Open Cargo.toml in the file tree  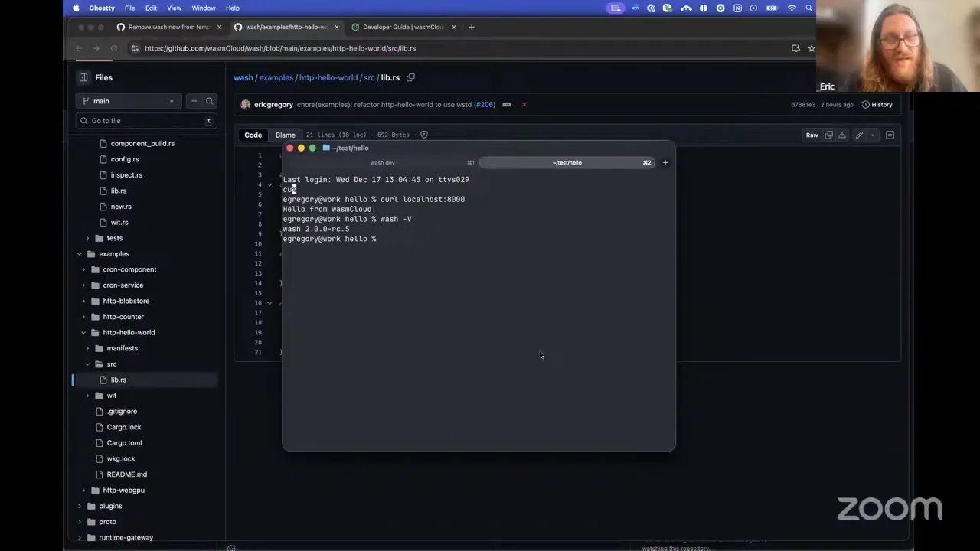coord(124,443)
